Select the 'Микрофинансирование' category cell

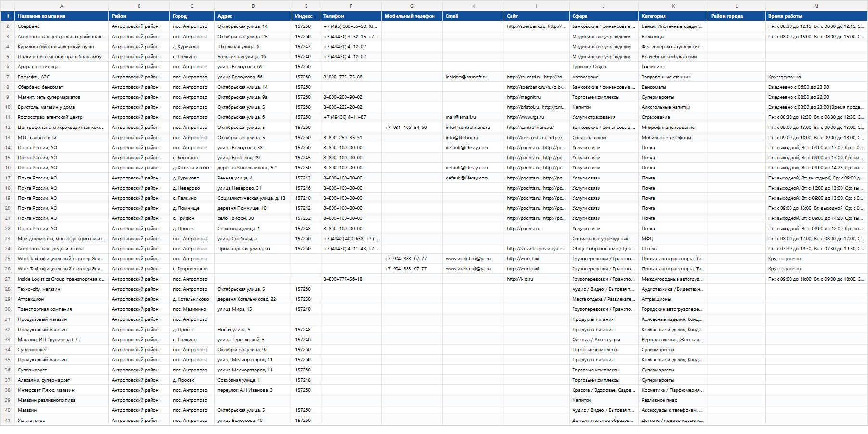[673, 128]
